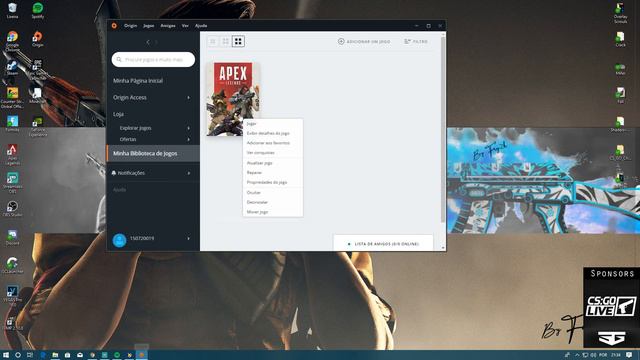Click the Cortana circle on the taskbar
The height and width of the screenshot is (360, 640).
(x=18, y=355)
